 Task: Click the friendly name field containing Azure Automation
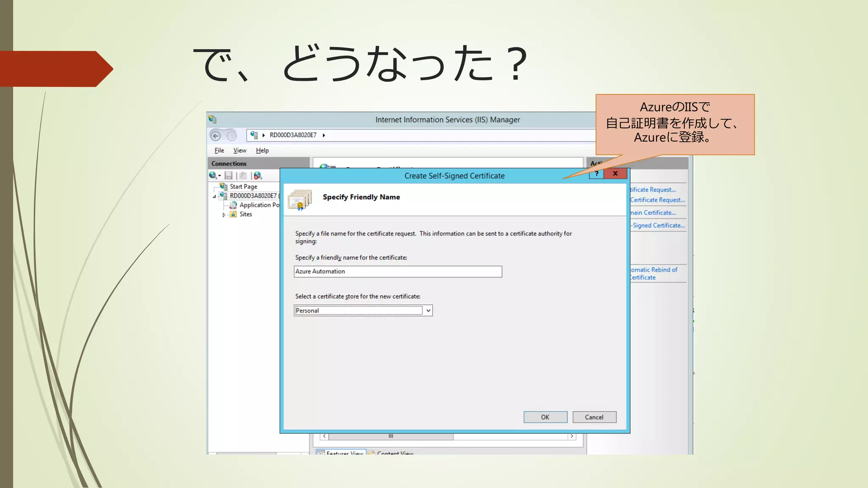click(398, 272)
